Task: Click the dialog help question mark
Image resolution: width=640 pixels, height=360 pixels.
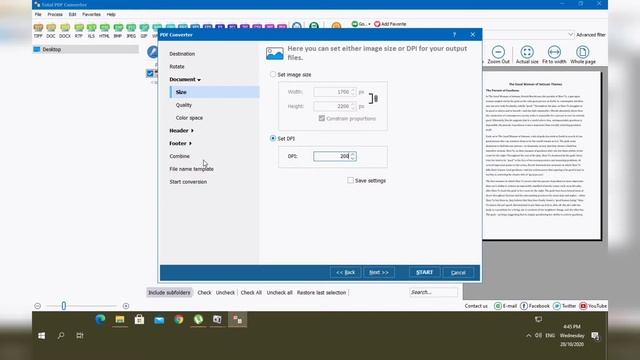Action: (x=454, y=35)
